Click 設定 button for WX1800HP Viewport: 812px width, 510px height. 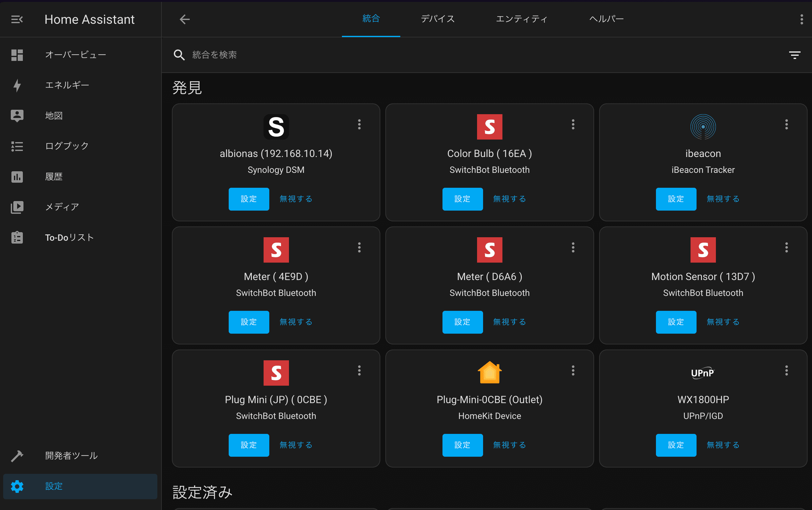click(676, 445)
